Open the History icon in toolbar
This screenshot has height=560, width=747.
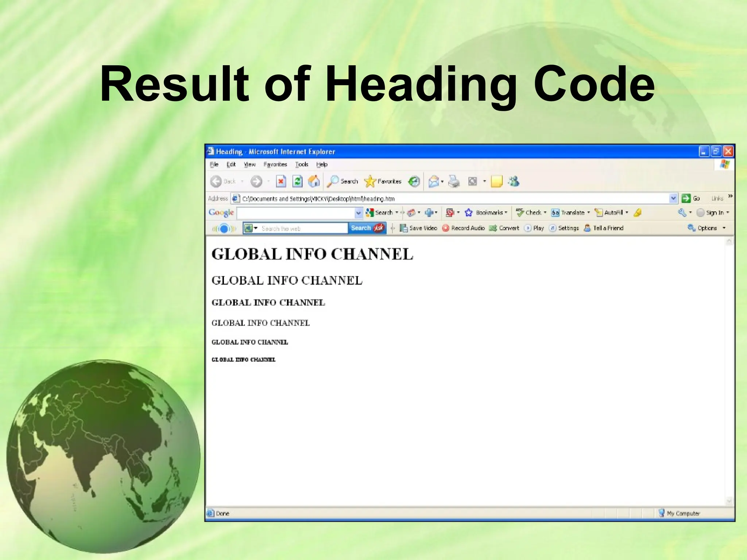tap(414, 181)
